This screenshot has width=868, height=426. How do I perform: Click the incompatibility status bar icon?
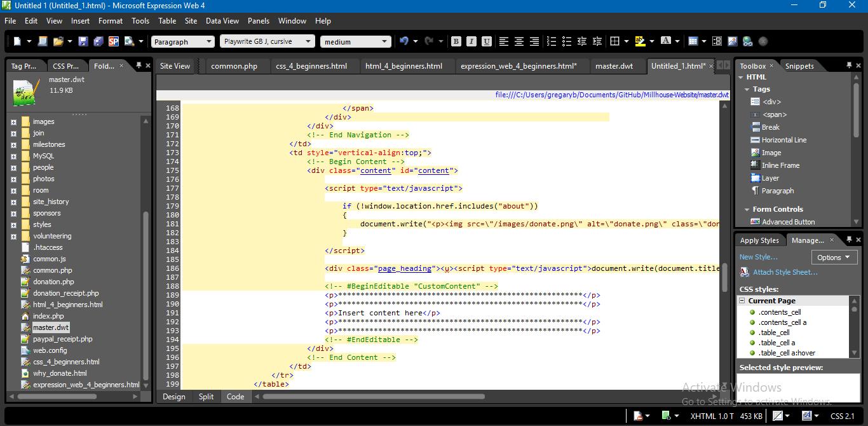click(639, 416)
